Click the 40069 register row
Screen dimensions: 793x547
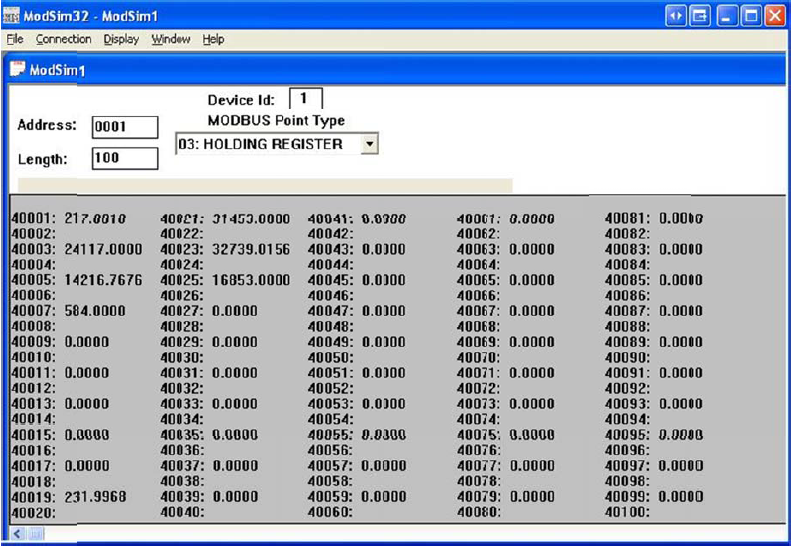[506, 342]
